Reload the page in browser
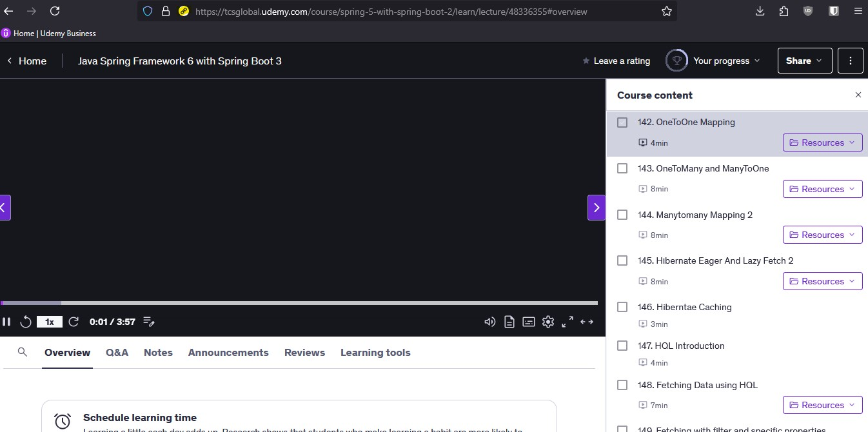Viewport: 868px width, 432px height. tap(55, 11)
